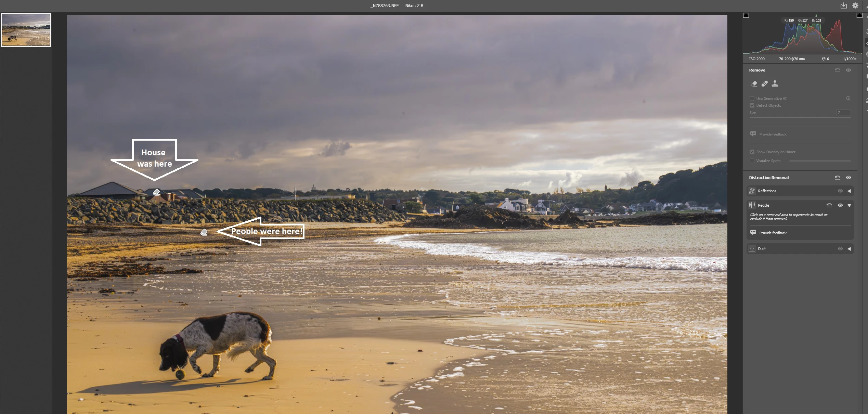Toggle shadow clipping warning in histogram corner
The image size is (868, 414).
[x=746, y=15]
